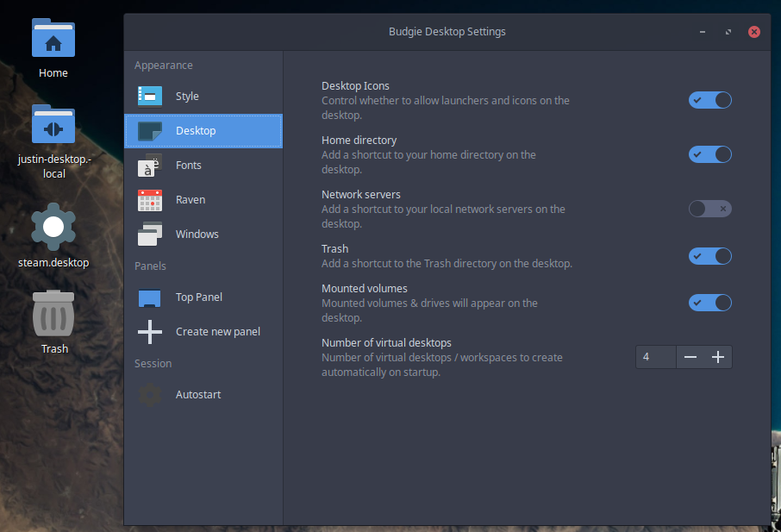The image size is (781, 532).
Task: Click the Mounted volumes setting label
Action: coord(365,288)
